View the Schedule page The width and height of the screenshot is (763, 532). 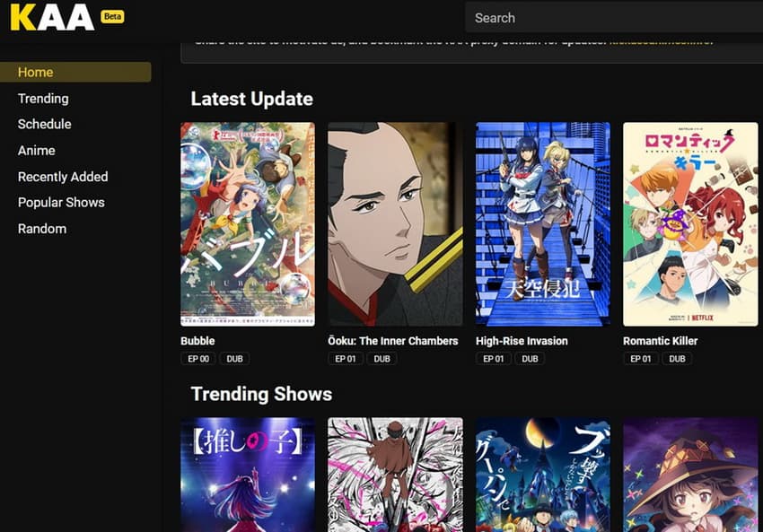[45, 124]
